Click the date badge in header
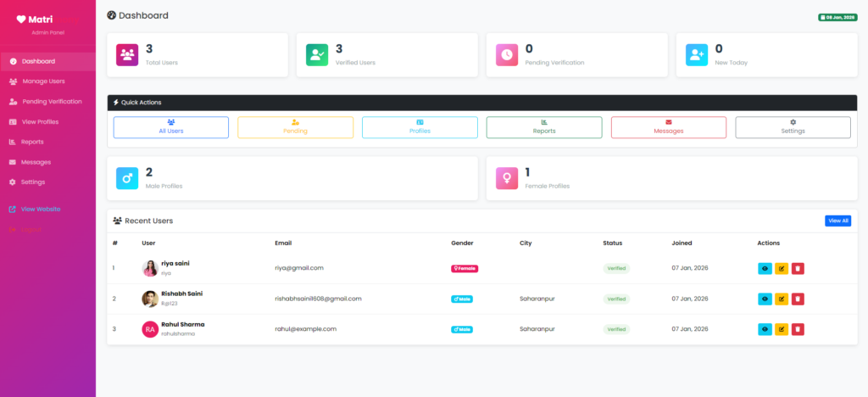The width and height of the screenshot is (868, 397). click(837, 18)
